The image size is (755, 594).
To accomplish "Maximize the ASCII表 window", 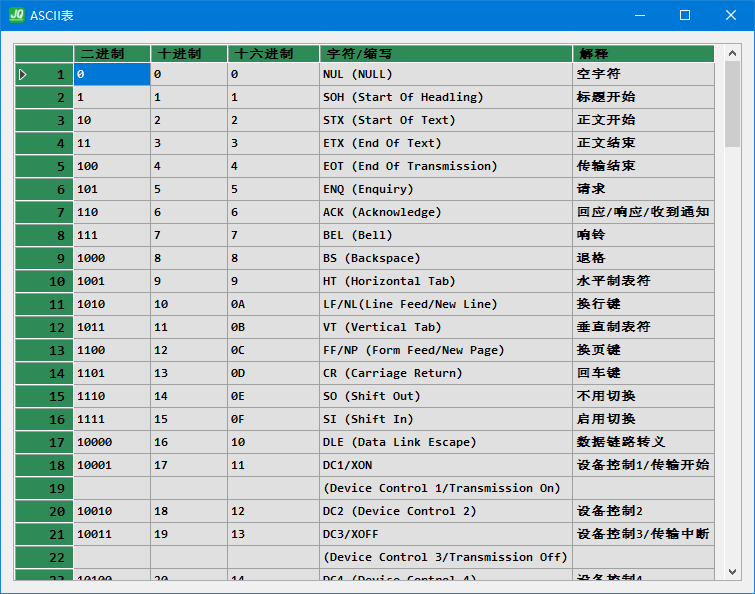I will [x=685, y=15].
